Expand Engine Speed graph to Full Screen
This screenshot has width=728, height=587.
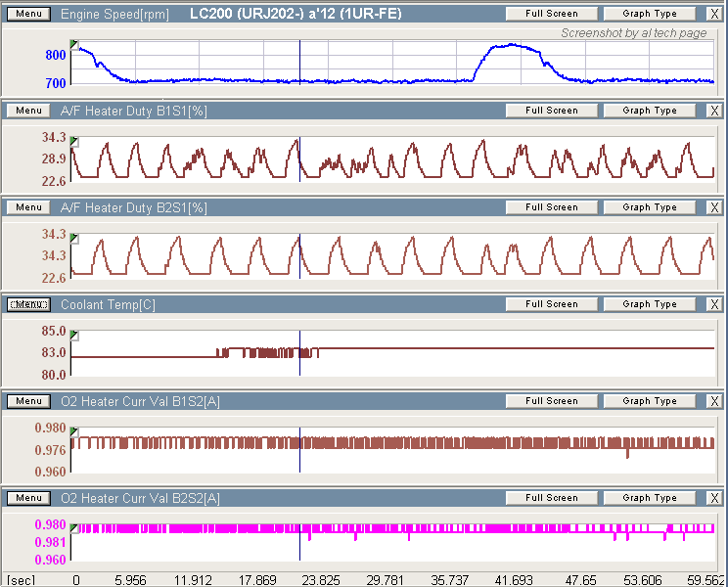(551, 14)
